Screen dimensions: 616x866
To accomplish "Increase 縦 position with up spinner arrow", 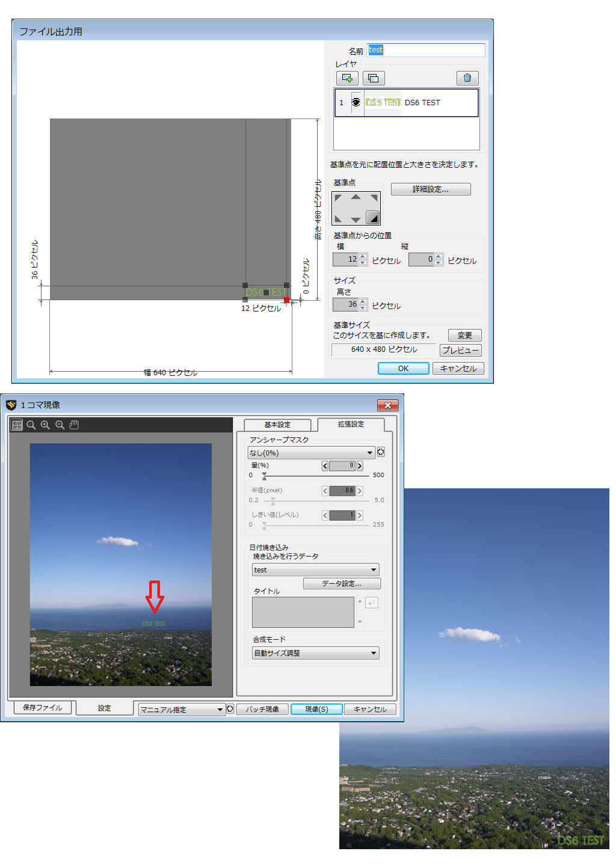I will point(439,257).
